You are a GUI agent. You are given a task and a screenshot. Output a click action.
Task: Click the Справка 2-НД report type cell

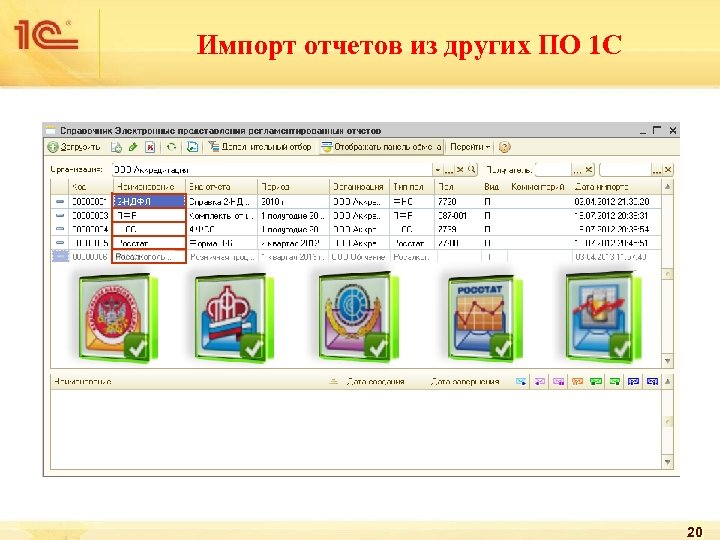[x=222, y=201]
